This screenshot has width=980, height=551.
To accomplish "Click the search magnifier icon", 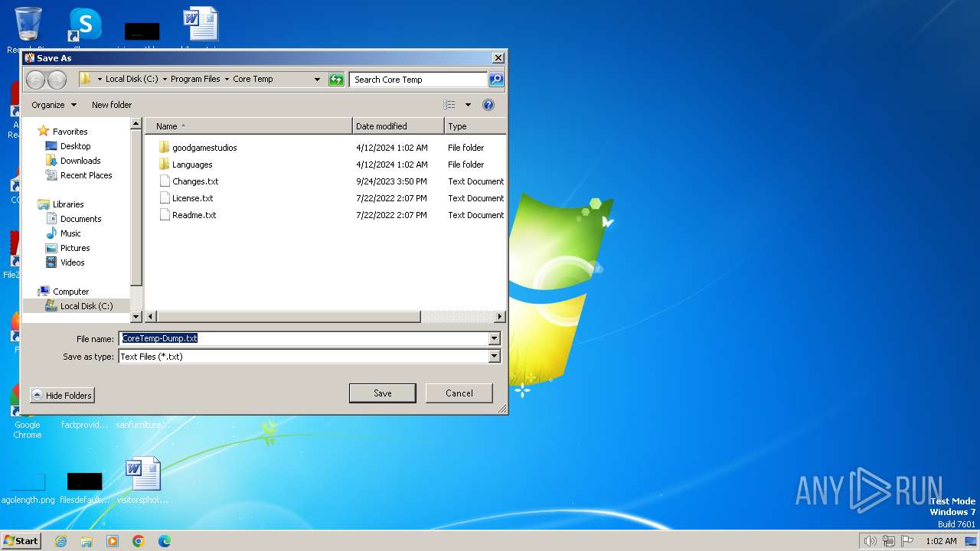I will tap(496, 80).
